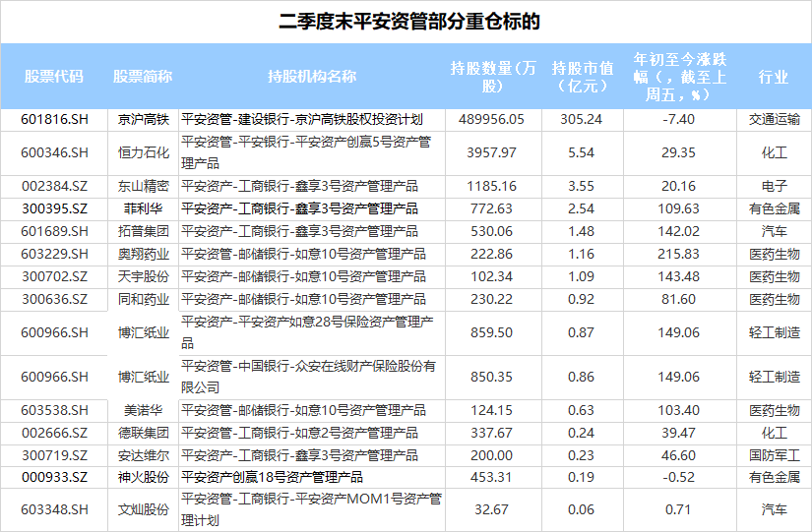Click stock name 恒力石化
Screen dimensions: 812x532
(x=144, y=152)
